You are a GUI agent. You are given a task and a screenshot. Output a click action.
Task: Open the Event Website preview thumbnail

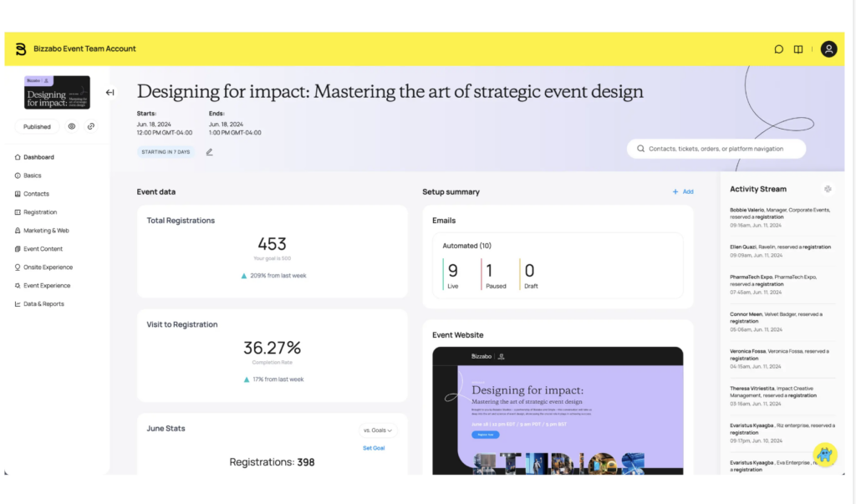(x=558, y=410)
